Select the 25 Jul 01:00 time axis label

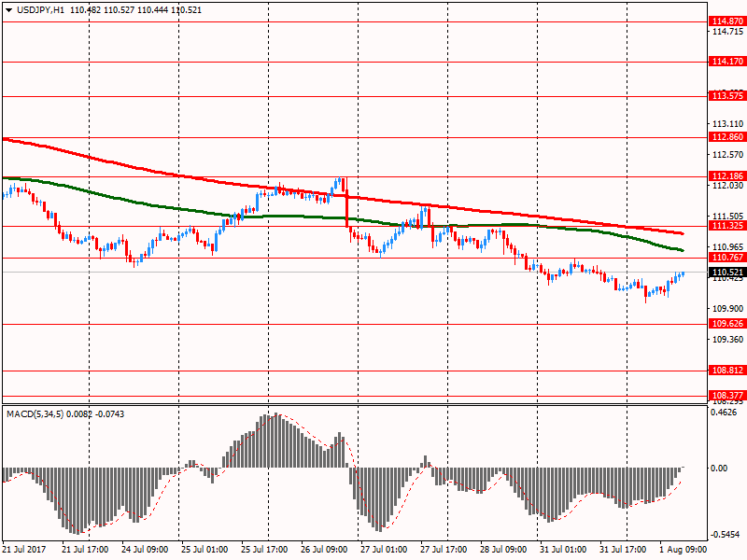(204, 550)
